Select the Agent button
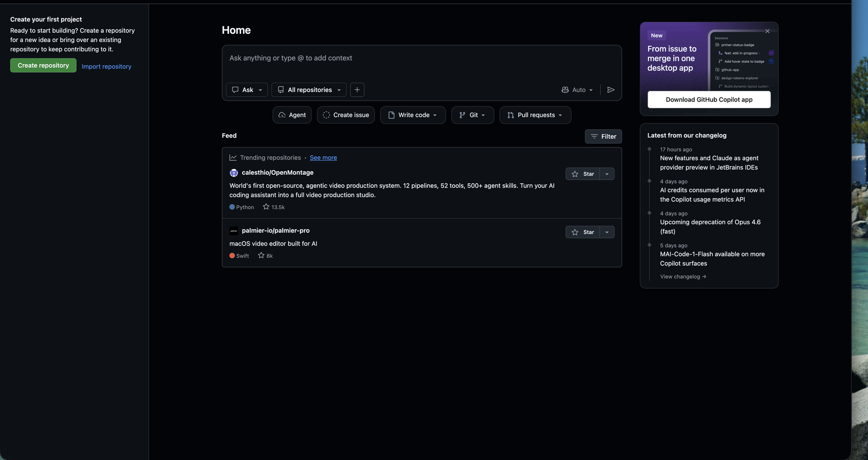This screenshot has height=460, width=868. [292, 115]
